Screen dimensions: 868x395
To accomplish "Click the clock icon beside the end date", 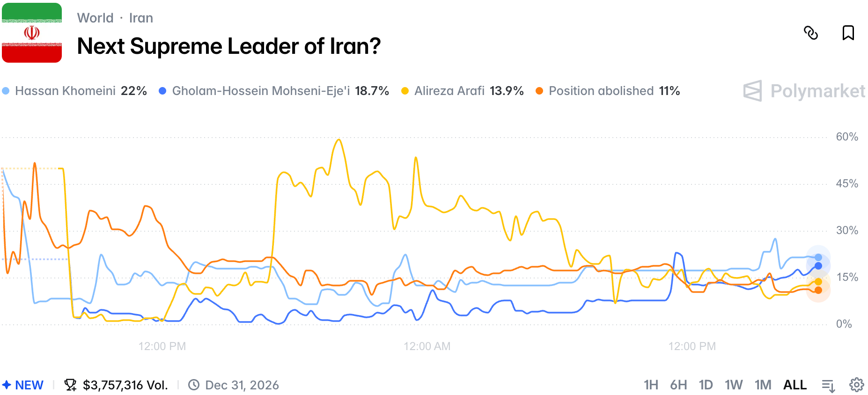I will coord(193,385).
